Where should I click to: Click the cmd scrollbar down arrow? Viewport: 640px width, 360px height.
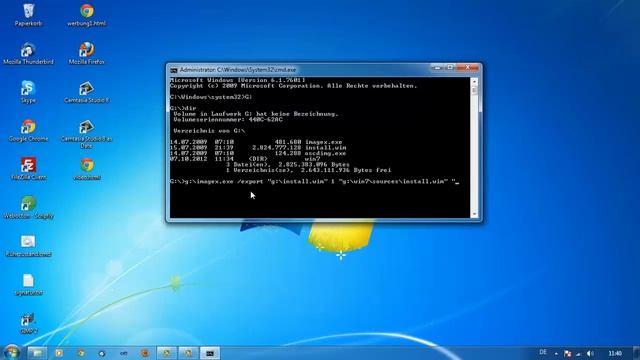[x=474, y=214]
